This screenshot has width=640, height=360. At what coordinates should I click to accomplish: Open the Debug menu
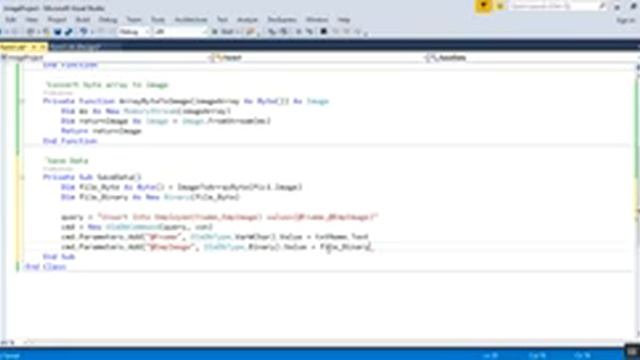coord(108,20)
